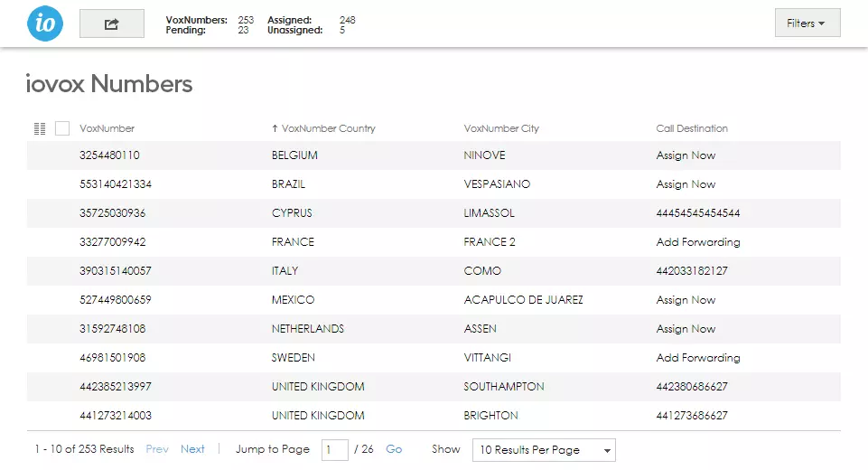The image size is (868, 470).
Task: Click Add Forwarding for Sweden number
Action: (x=697, y=358)
